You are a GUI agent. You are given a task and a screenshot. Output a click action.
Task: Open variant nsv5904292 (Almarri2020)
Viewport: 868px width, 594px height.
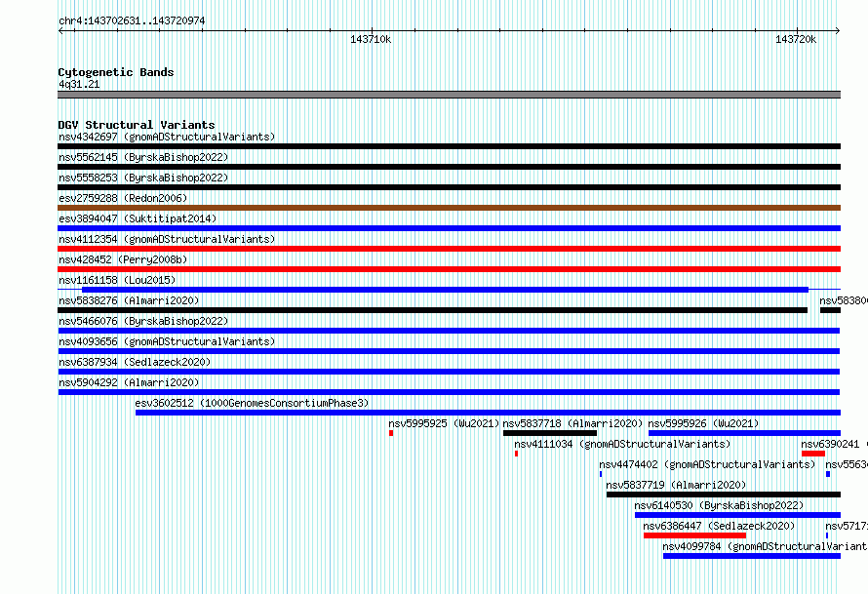(449, 392)
